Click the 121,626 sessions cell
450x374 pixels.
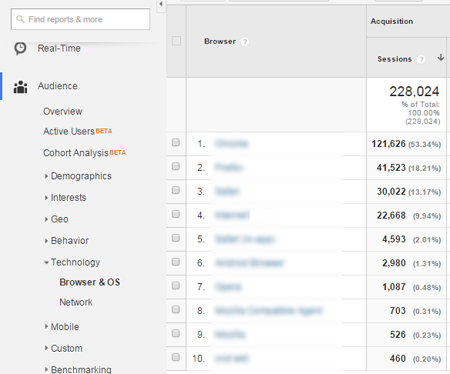(406, 144)
